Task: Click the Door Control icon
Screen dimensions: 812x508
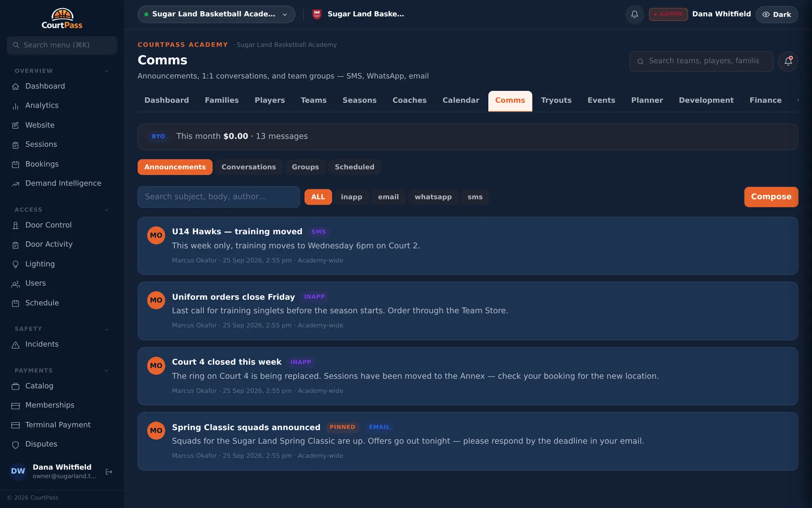Action: click(15, 225)
